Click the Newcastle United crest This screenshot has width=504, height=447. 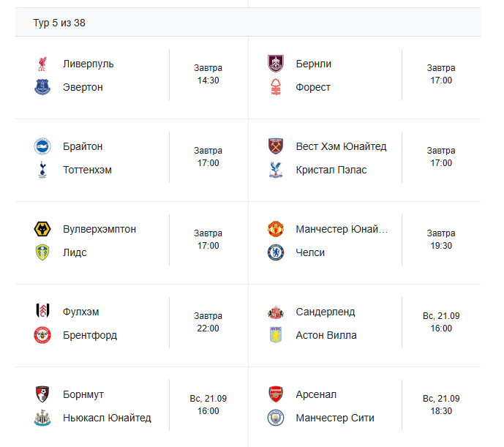[x=42, y=418]
